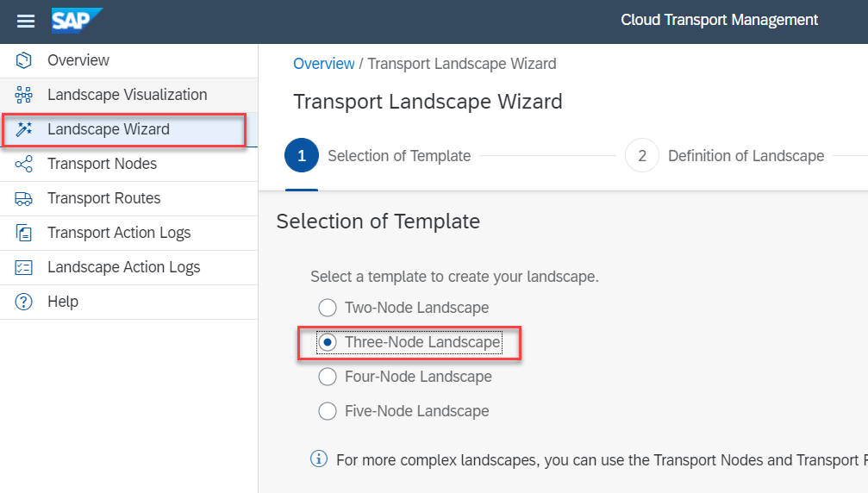The image size is (868, 493).
Task: Select the Three-Node Landscape option
Action: click(328, 342)
